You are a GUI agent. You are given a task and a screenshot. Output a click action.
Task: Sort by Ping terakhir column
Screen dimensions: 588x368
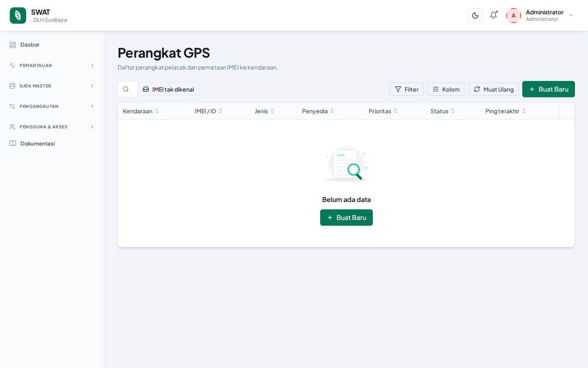click(506, 111)
